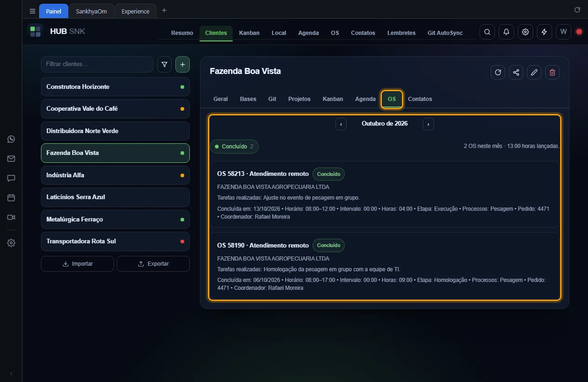588x382 pixels.
Task: Edit Fazenda Boa Vista with the pencil icon
Action: [534, 72]
